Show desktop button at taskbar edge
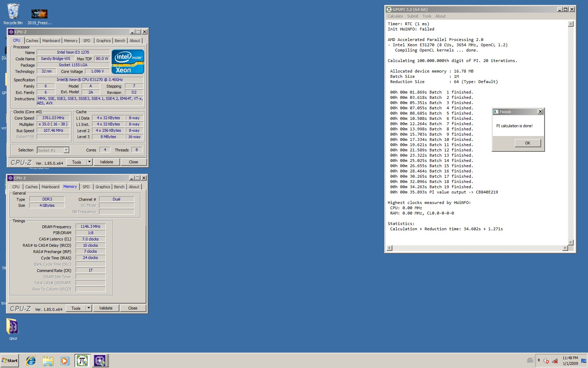Screen dimensions: 588x368 pos(584,361)
